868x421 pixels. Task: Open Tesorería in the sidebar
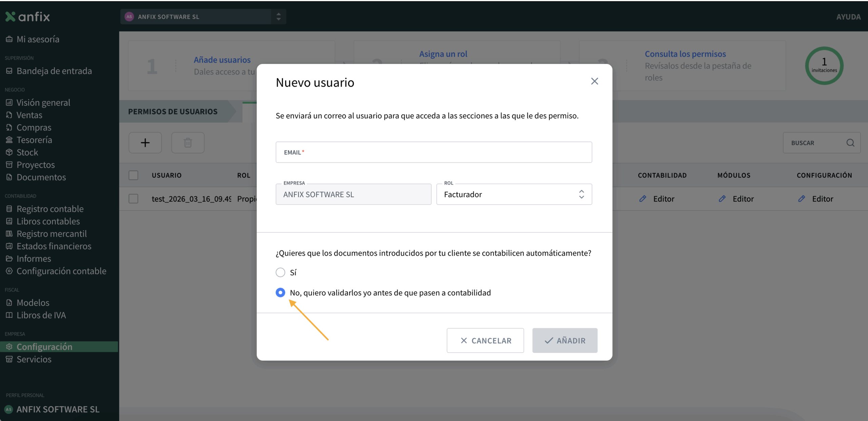[34, 140]
